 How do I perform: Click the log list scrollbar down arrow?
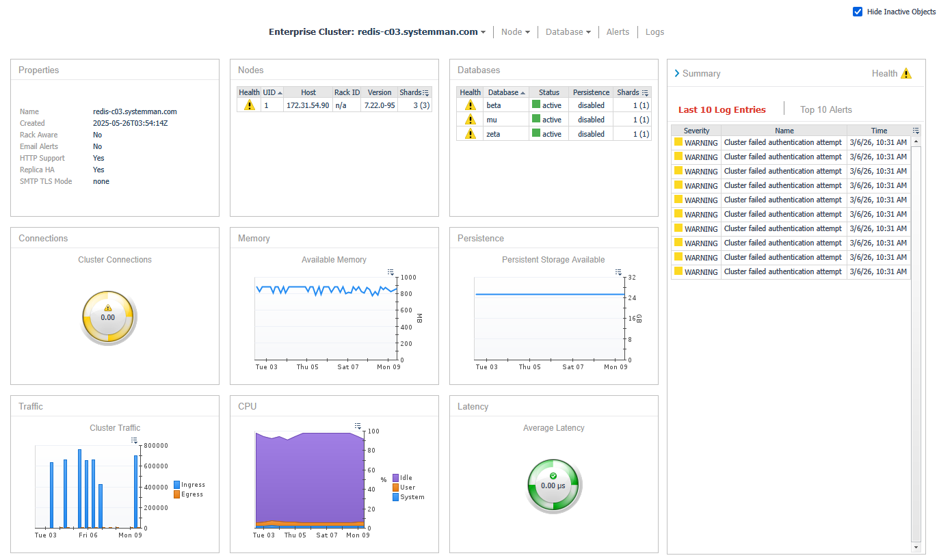916,548
